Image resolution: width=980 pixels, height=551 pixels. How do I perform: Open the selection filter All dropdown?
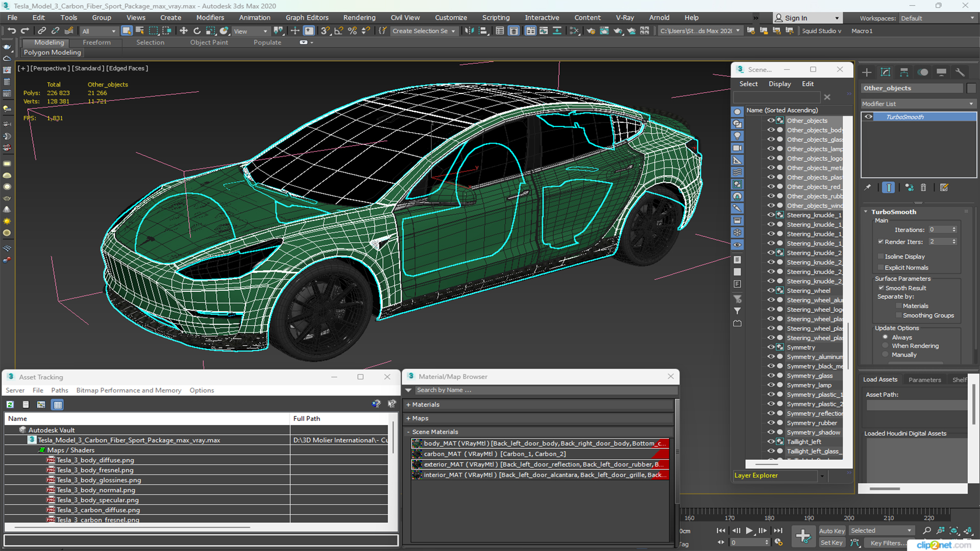tap(99, 31)
